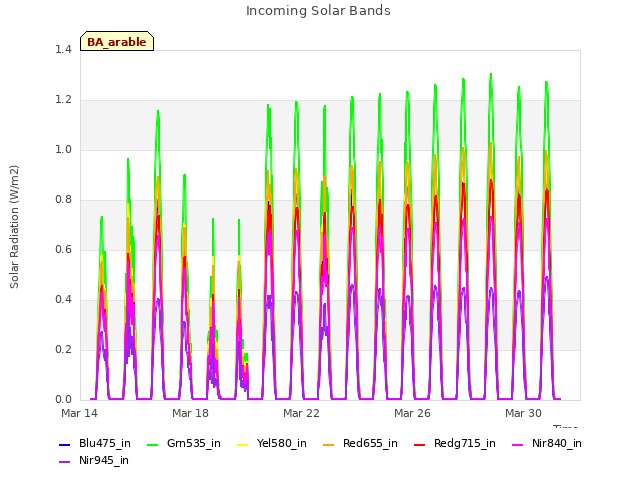This screenshot has width=640, height=480.
Task: Click the Solar Radiation (W/m2) axis label
Action: tap(14, 227)
